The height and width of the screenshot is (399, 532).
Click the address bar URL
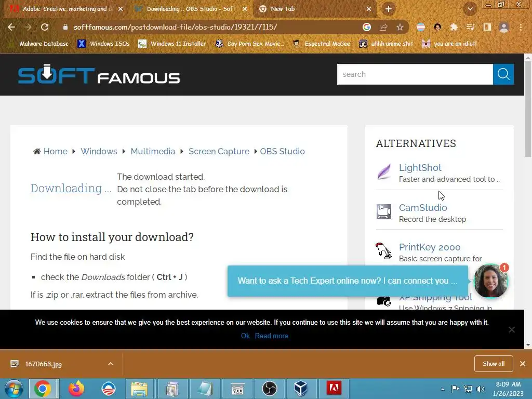(x=175, y=27)
